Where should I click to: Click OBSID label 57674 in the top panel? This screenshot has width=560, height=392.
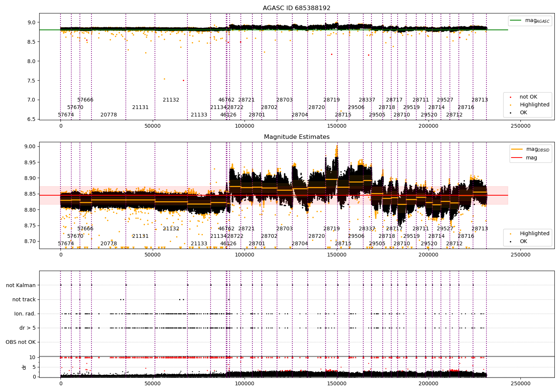tap(66, 115)
